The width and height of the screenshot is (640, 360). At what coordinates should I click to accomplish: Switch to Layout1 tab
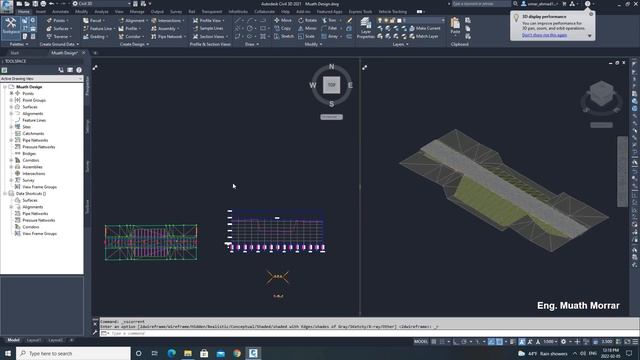point(34,340)
